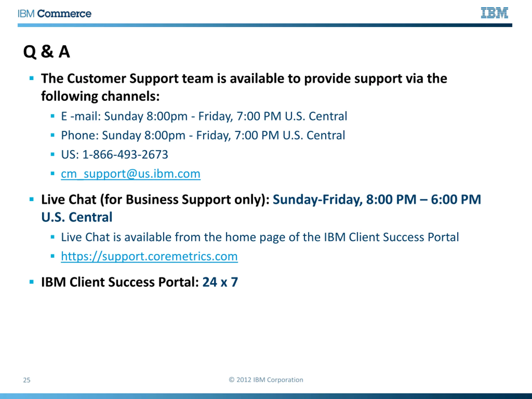532x399 pixels.
Task: Click the IBM Client Success Portal 24 x 7 line
Action: [139, 282]
